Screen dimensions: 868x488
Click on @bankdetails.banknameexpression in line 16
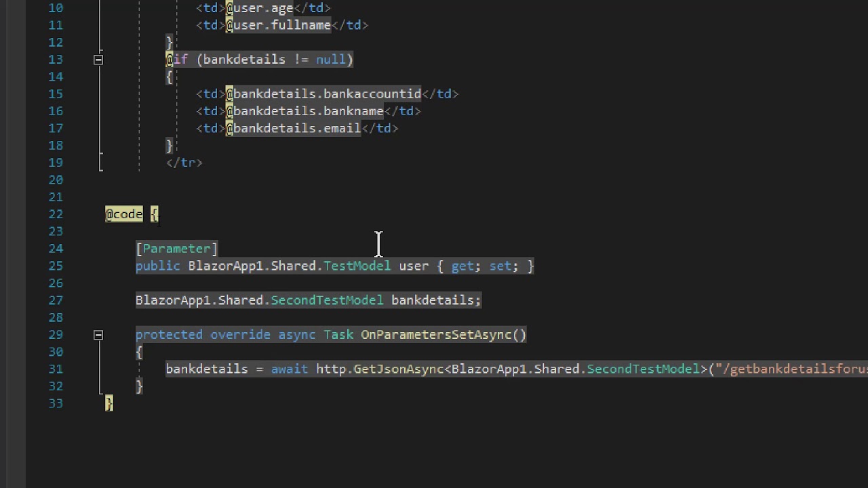(x=304, y=111)
